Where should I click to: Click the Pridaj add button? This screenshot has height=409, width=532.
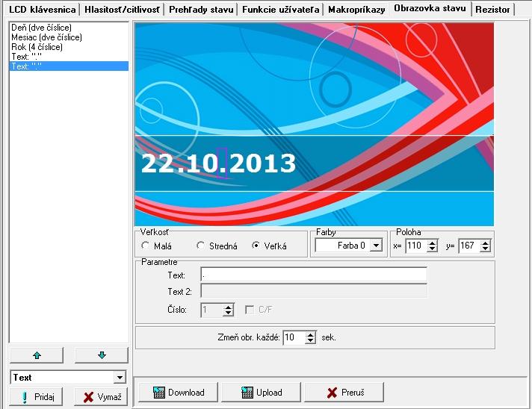pyautogui.click(x=37, y=396)
